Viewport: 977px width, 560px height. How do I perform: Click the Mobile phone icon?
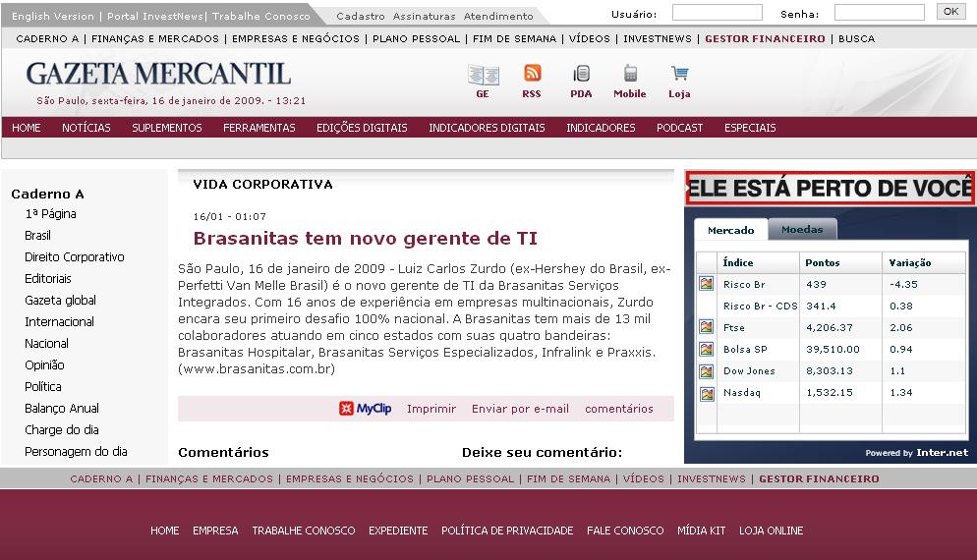point(630,75)
